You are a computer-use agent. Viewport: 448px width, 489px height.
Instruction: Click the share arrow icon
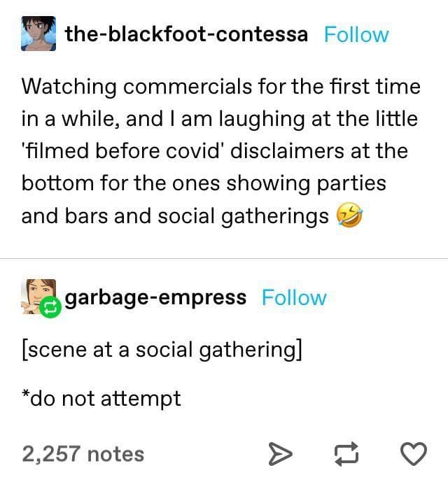click(x=281, y=454)
